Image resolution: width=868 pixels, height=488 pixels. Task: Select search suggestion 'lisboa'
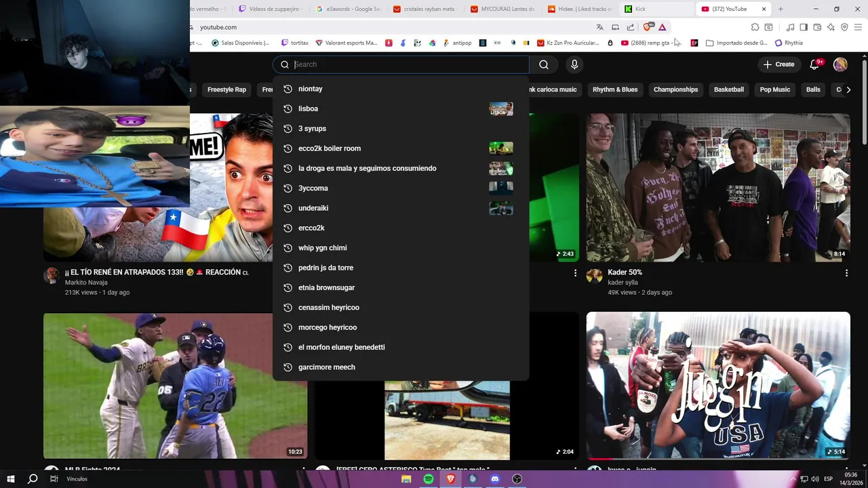coord(401,108)
